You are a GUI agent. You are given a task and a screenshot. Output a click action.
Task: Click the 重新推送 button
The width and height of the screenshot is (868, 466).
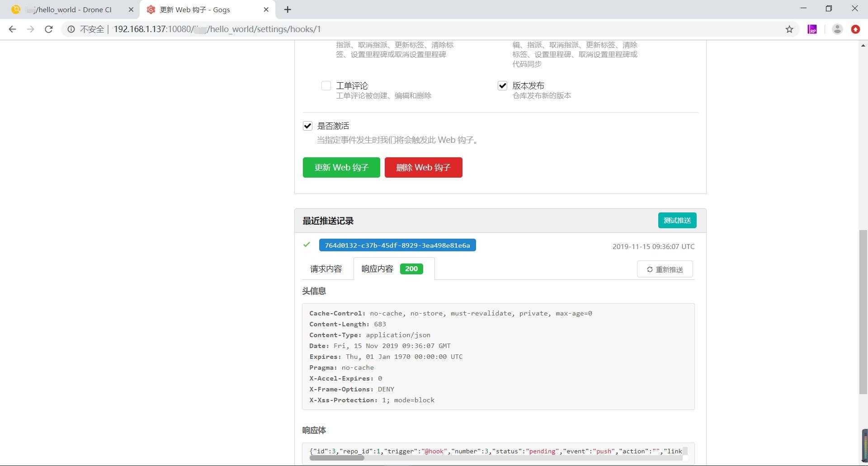(665, 269)
